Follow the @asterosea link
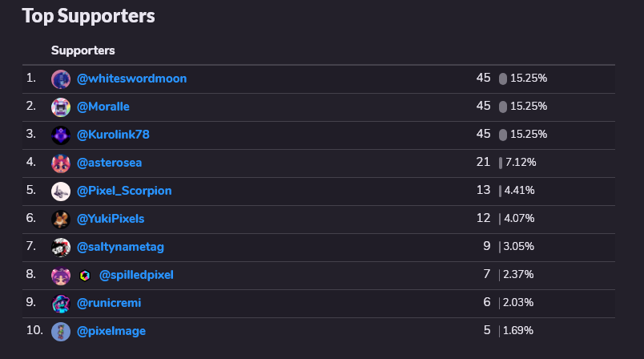644x359 pixels. click(x=109, y=163)
